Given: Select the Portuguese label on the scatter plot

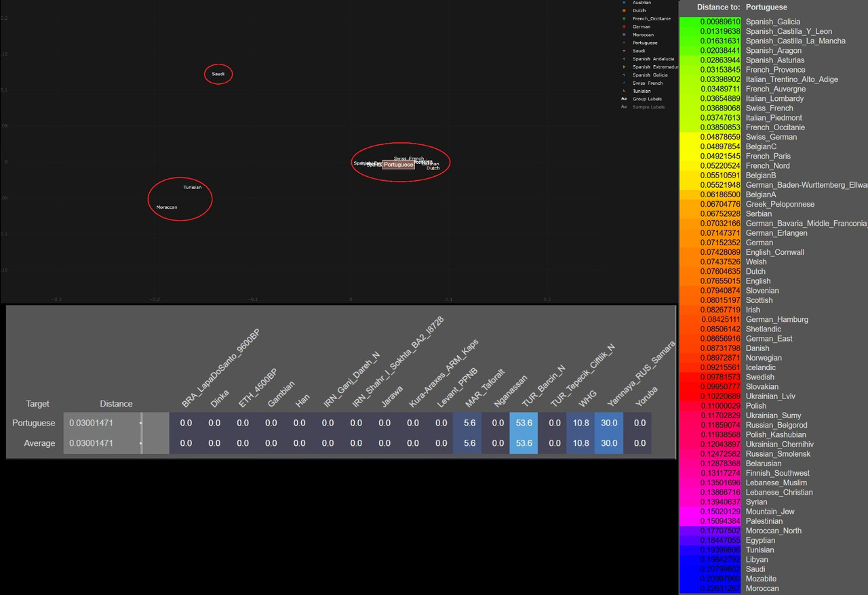Looking at the screenshot, I should click(399, 164).
